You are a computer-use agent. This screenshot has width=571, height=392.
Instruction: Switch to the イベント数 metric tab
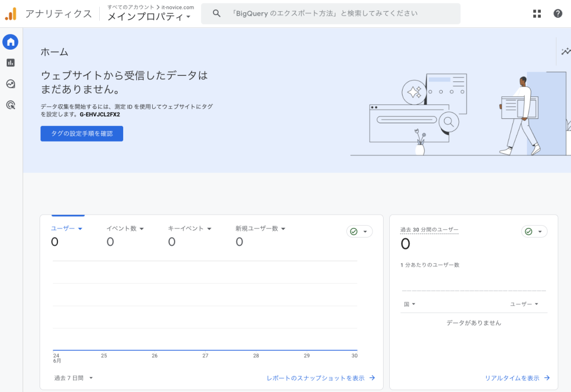click(x=124, y=228)
